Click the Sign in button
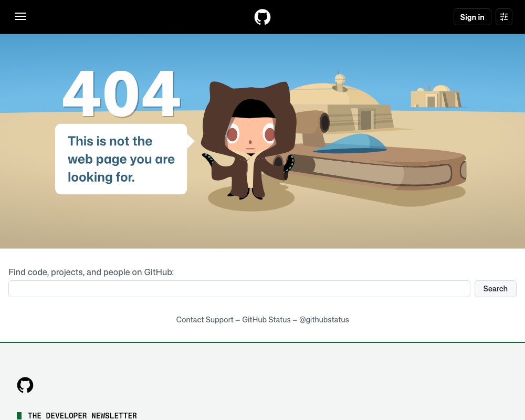Viewport: 525px width, 420px height. 472,17
